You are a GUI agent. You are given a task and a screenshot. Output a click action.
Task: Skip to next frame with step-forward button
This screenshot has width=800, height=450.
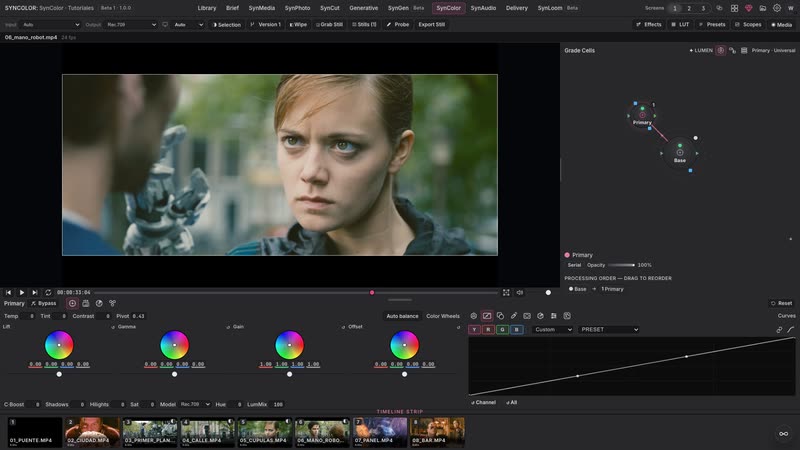pyautogui.click(x=35, y=292)
